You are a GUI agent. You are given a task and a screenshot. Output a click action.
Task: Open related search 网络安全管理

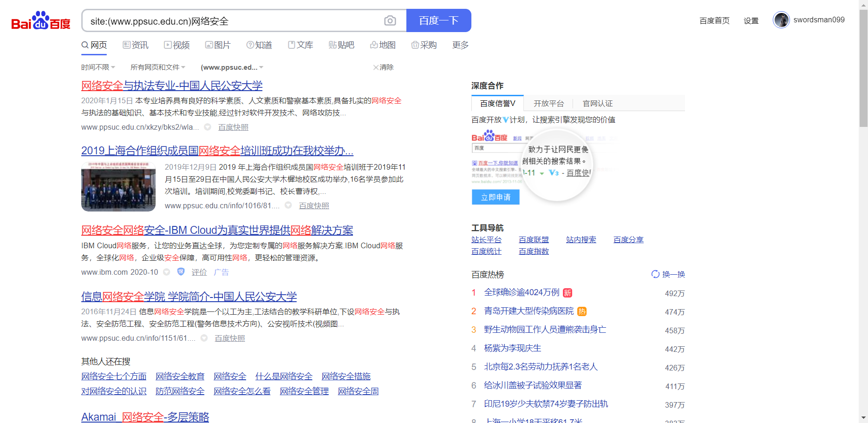304,391
